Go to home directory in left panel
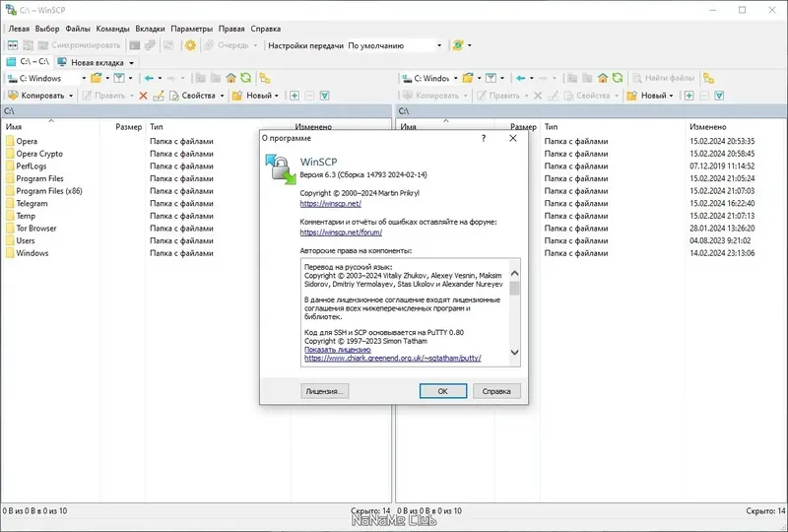 [x=230, y=78]
